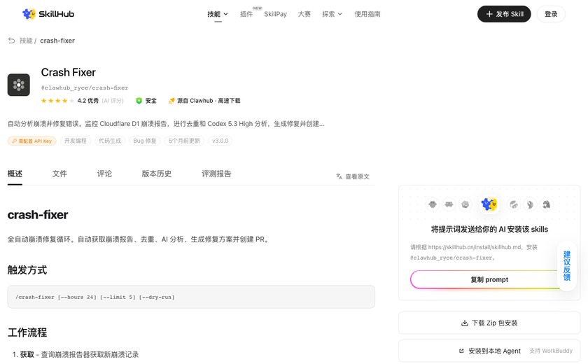Click the 需配置 API Key tag
This screenshot has height=364, width=588.
(x=32, y=141)
